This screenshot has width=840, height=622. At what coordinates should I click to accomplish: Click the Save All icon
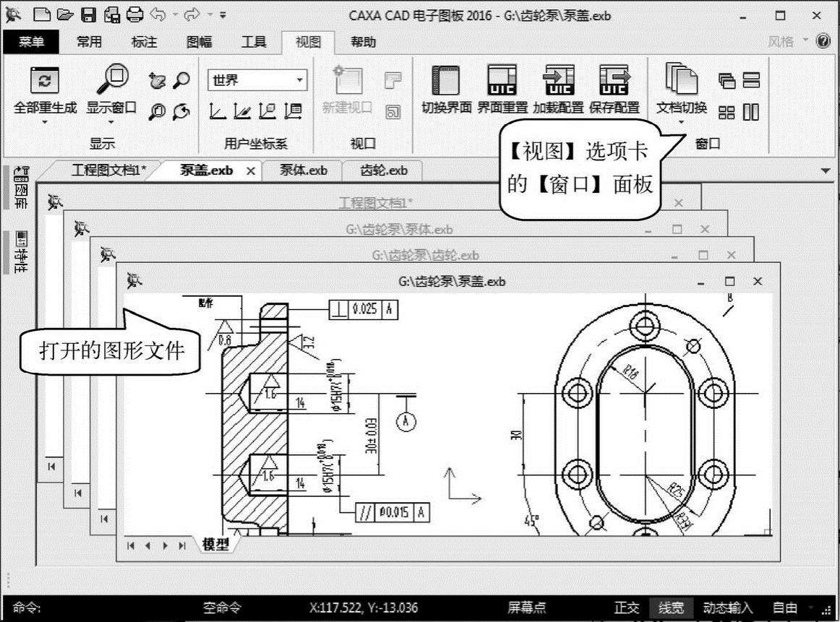(111, 14)
